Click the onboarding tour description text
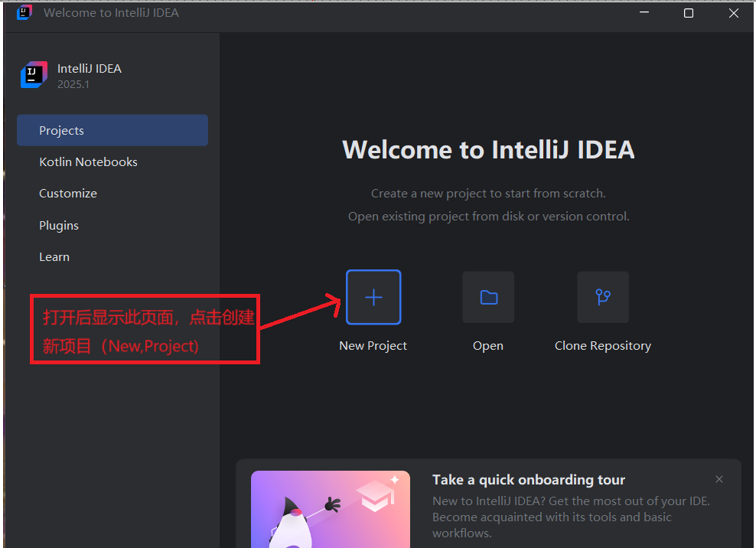 (571, 517)
